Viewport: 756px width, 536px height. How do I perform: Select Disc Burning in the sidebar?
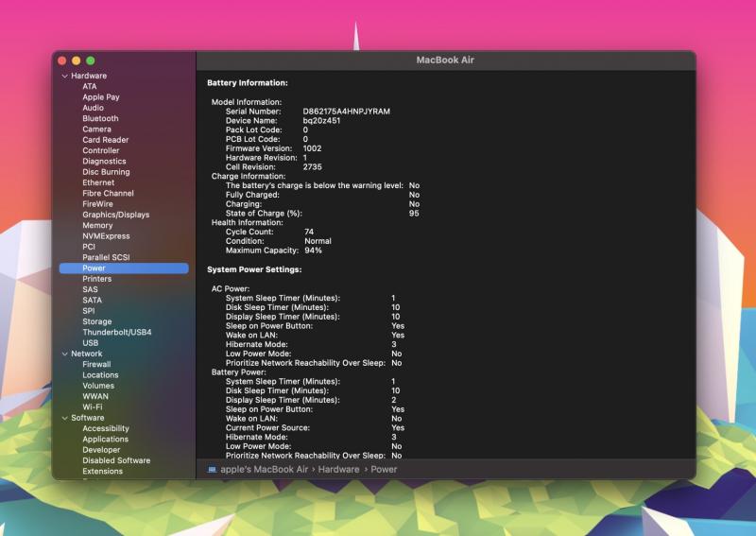[x=106, y=172]
